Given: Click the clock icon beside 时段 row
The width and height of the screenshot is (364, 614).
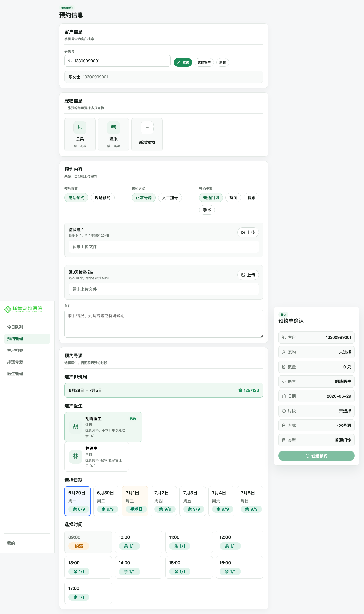Looking at the screenshot, I should click(x=284, y=411).
